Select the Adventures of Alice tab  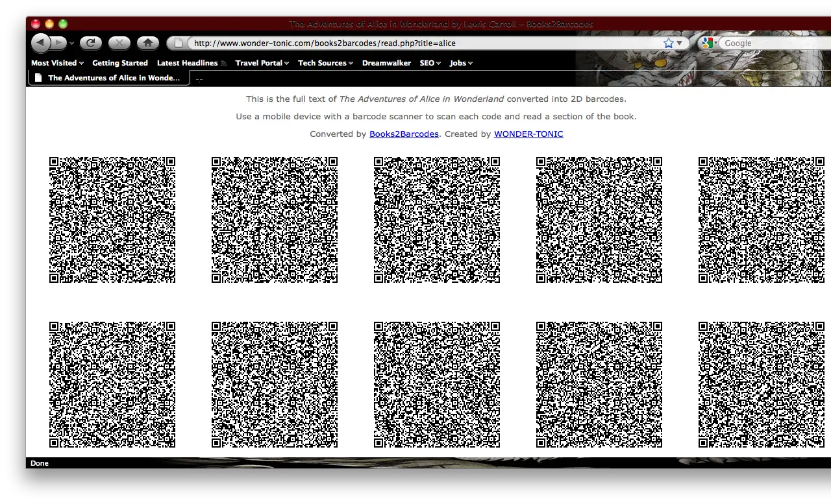[x=109, y=78]
